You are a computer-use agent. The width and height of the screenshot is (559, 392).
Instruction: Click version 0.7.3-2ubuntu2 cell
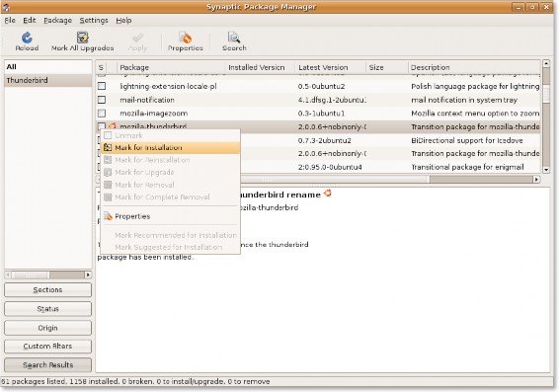point(324,140)
